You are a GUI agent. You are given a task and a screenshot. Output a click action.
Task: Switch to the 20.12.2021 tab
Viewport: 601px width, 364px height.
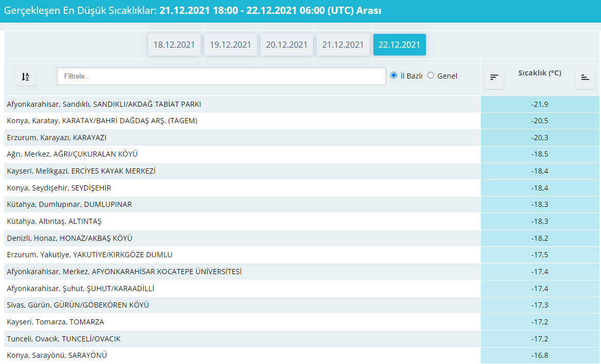point(287,45)
